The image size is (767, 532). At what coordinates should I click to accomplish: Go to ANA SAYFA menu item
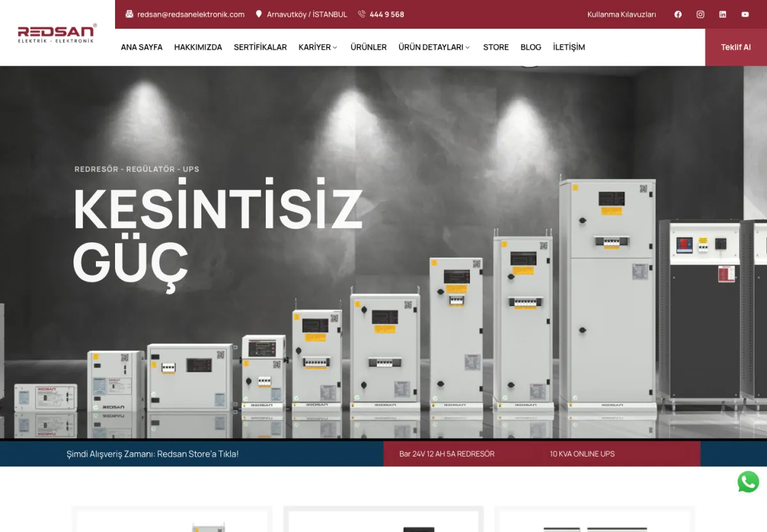pyautogui.click(x=142, y=47)
